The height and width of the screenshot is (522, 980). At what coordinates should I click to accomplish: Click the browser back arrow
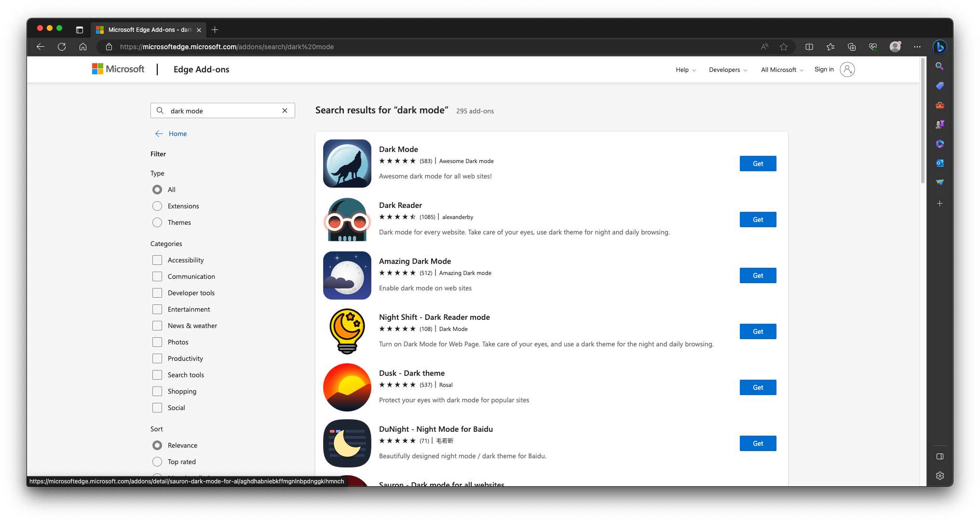41,47
